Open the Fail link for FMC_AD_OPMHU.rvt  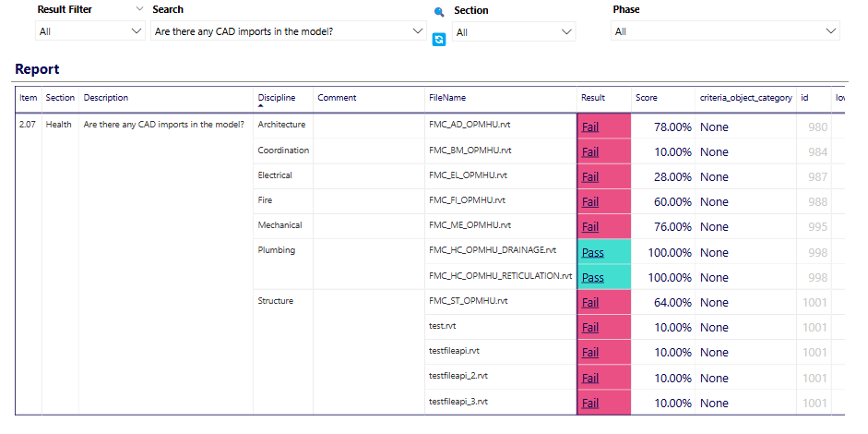(x=590, y=127)
